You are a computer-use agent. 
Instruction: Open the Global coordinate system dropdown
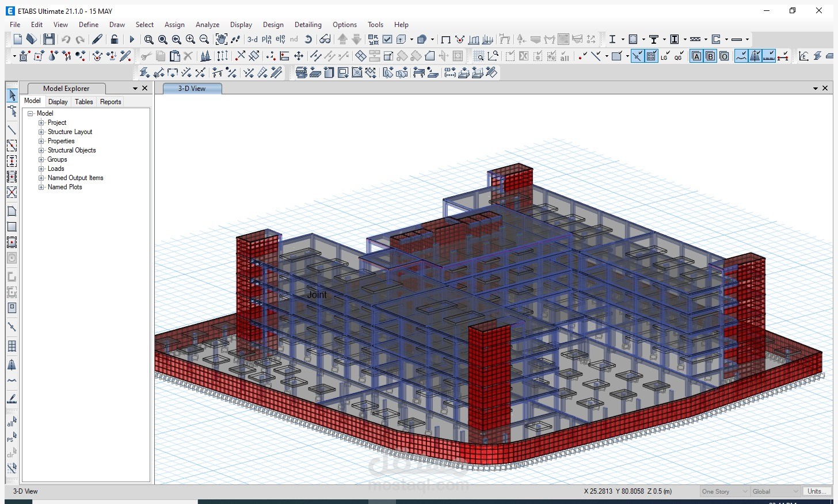[775, 491]
